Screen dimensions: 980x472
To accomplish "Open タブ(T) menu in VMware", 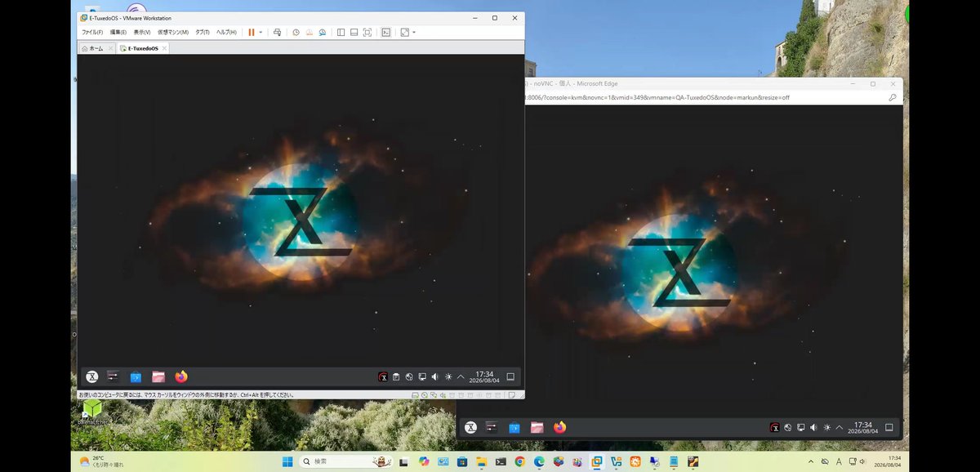I will 201,32.
